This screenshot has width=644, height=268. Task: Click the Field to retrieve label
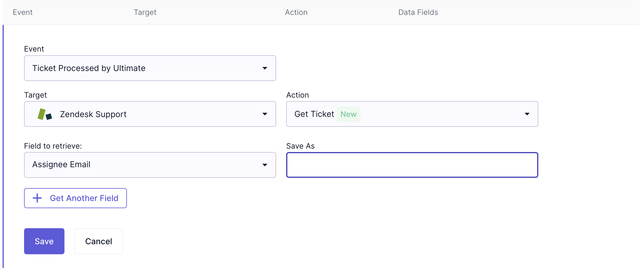tap(53, 146)
